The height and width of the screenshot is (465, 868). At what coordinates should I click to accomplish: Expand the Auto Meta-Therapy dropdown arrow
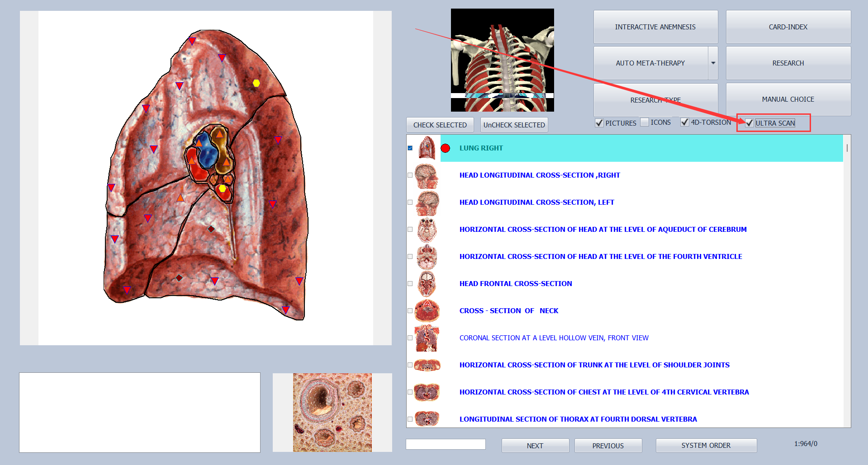coord(713,63)
